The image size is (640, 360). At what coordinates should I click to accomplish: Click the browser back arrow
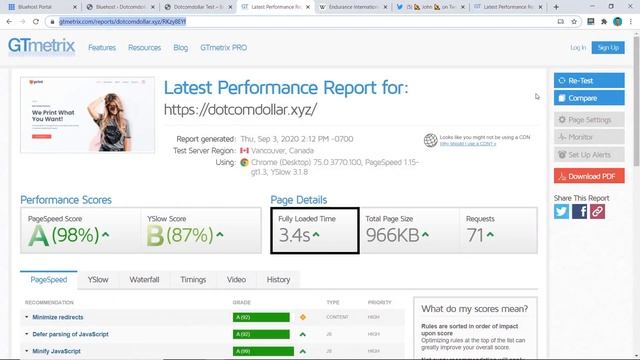tap(9, 22)
